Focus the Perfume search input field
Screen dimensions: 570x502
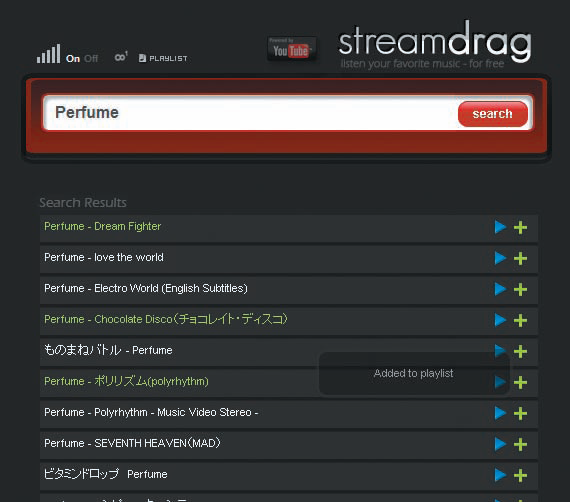(x=250, y=113)
